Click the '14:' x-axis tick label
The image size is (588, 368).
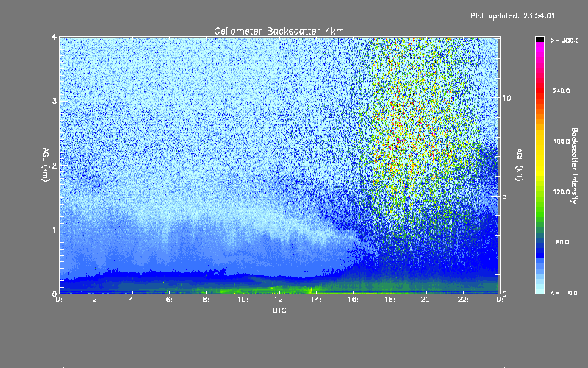point(316,300)
